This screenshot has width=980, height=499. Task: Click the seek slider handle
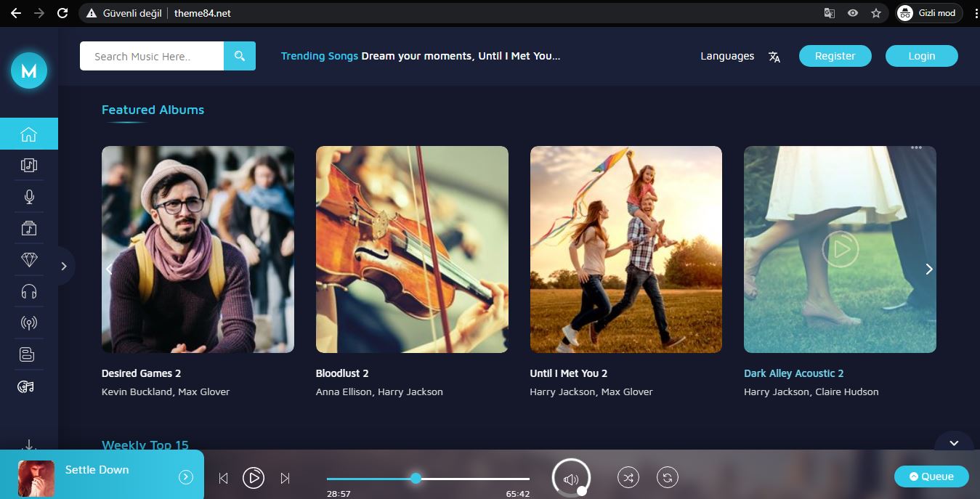[x=416, y=478]
